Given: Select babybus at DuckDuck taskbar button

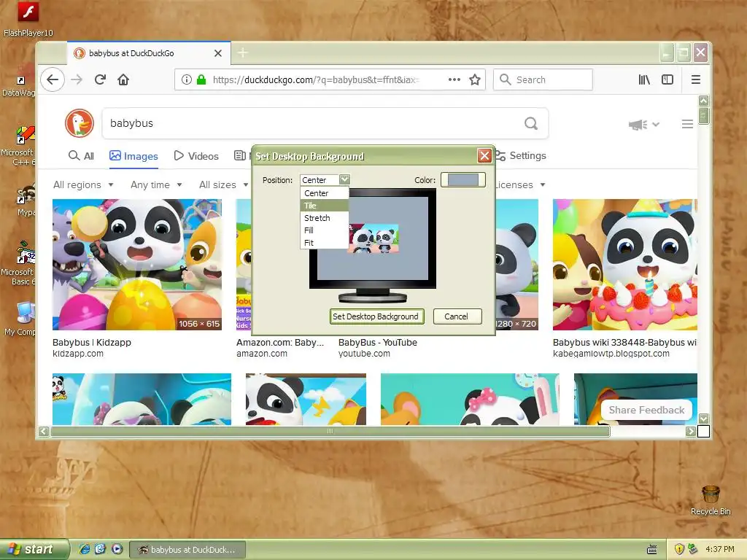Looking at the screenshot, I should click(x=187, y=550).
